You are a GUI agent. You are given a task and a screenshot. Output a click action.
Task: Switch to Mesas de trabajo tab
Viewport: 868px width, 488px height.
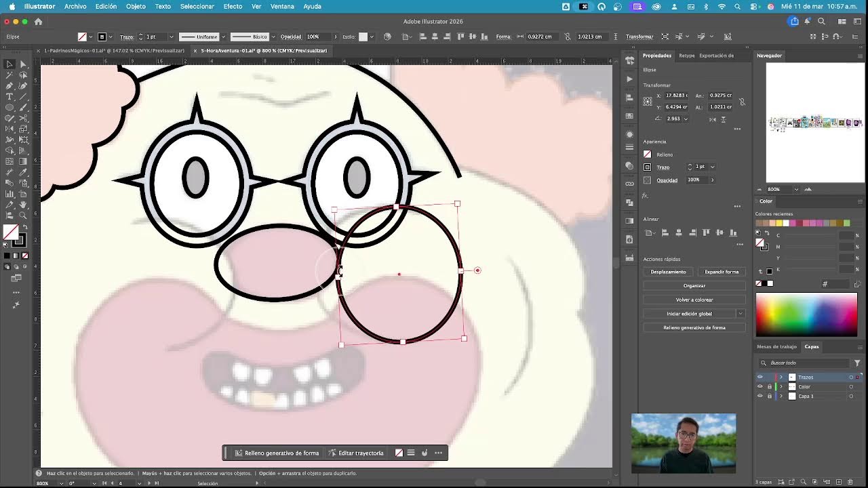pos(776,347)
